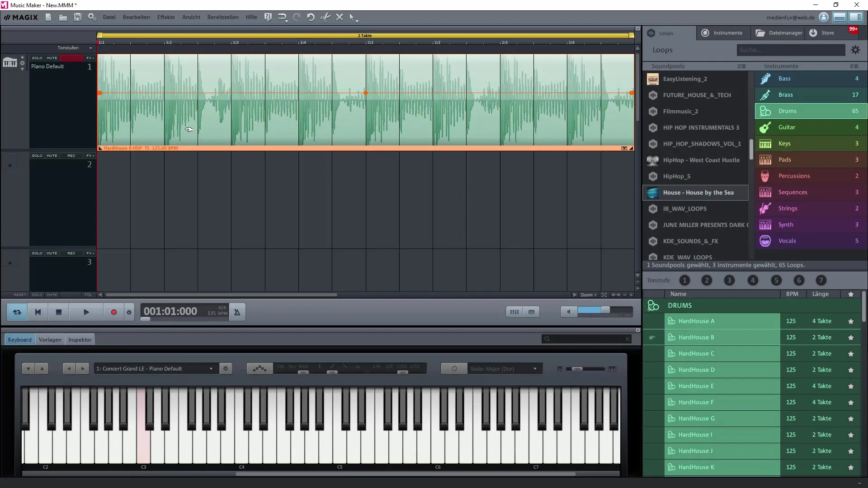The height and width of the screenshot is (488, 868).
Task: Switch to the Instrumente tab
Action: (722, 33)
